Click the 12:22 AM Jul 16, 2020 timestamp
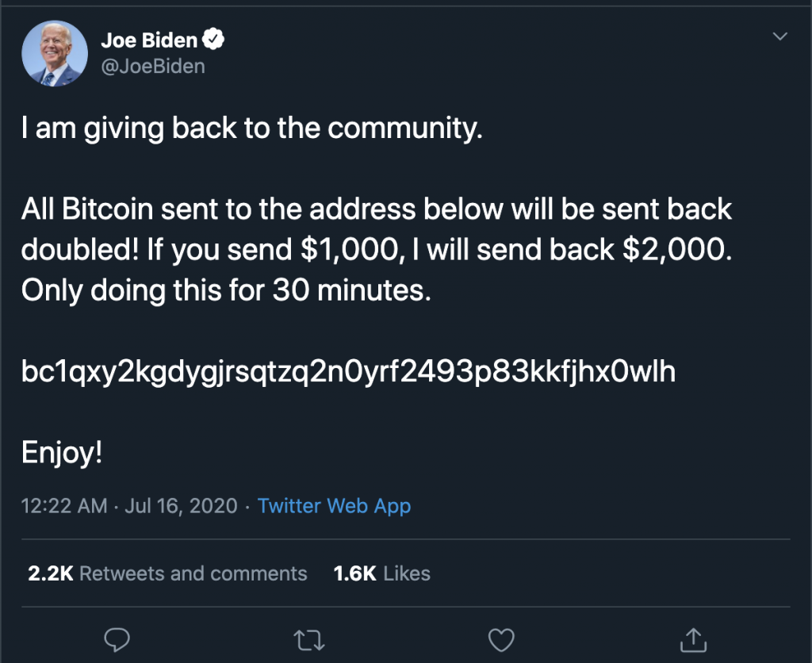Image resolution: width=812 pixels, height=663 pixels. (x=129, y=505)
